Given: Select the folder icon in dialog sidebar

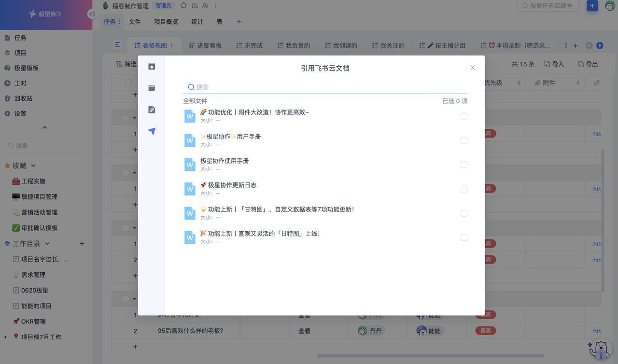Looking at the screenshot, I should coord(152,88).
